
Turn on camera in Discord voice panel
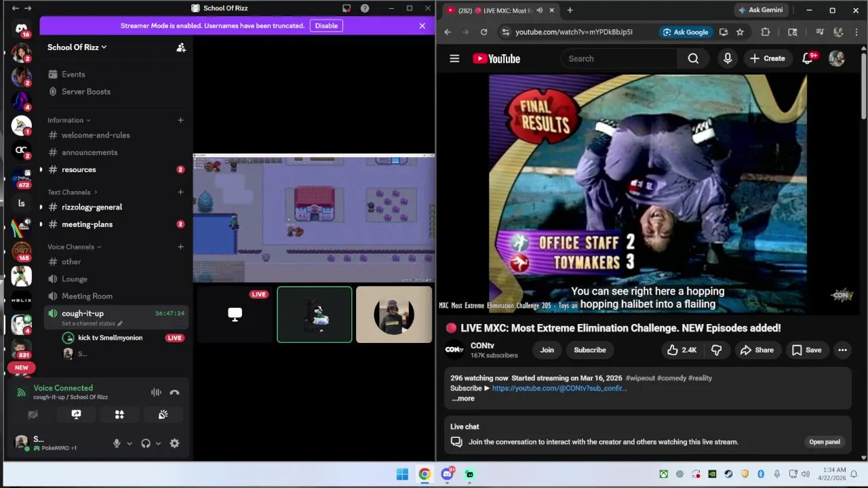(33, 415)
